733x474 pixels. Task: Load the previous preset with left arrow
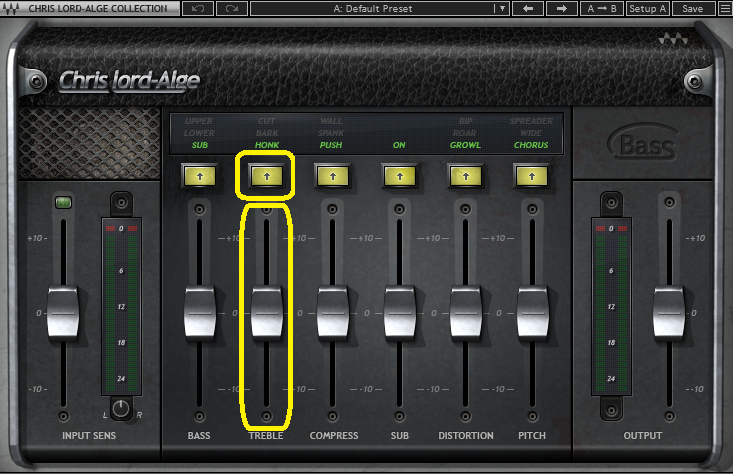(527, 9)
